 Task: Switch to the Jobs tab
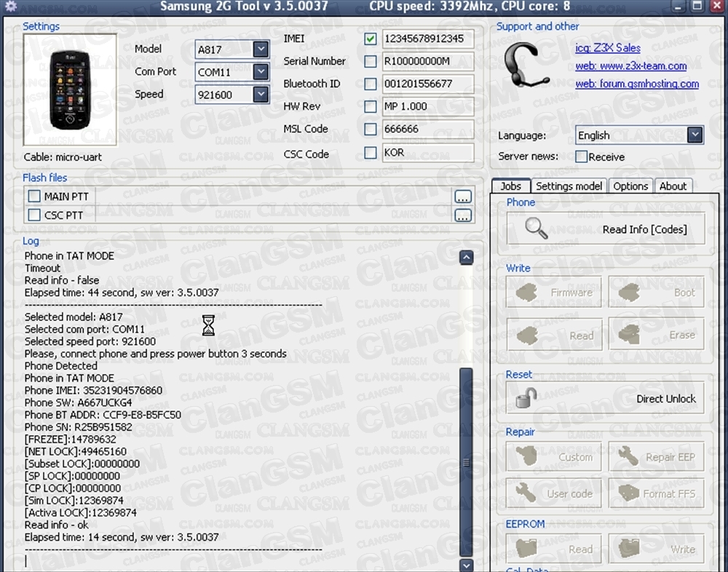(x=511, y=186)
